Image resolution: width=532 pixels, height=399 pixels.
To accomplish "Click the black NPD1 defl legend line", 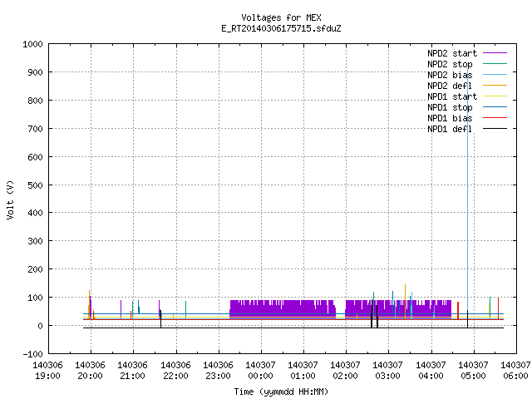I will click(495, 129).
